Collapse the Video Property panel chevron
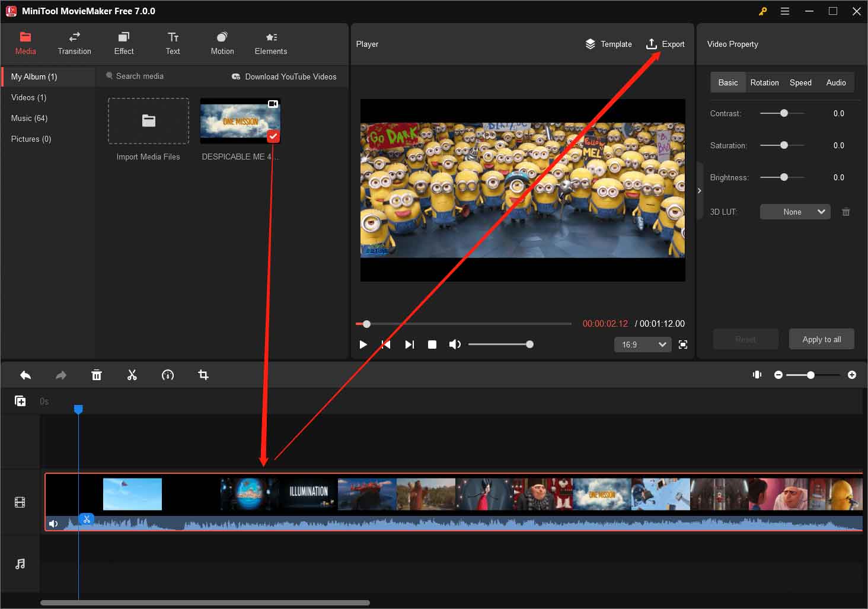Image resolution: width=868 pixels, height=609 pixels. 700,190
